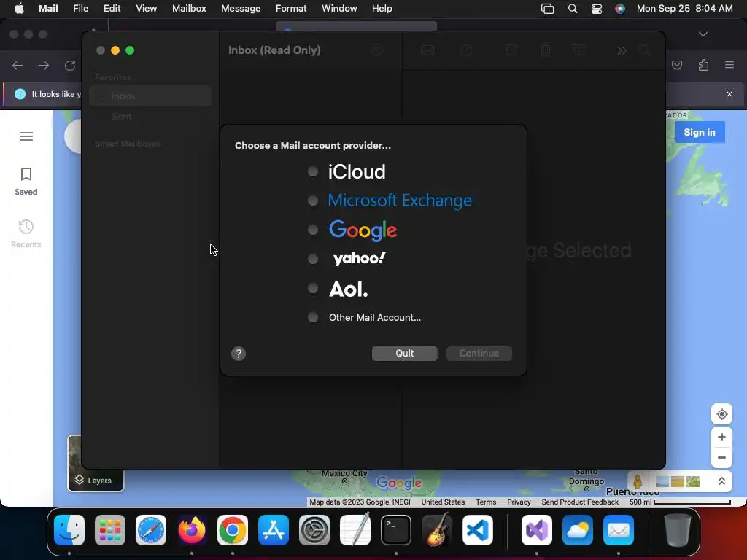Open Saved places in Google Maps
Image resolution: width=747 pixels, height=560 pixels.
pyautogui.click(x=26, y=182)
